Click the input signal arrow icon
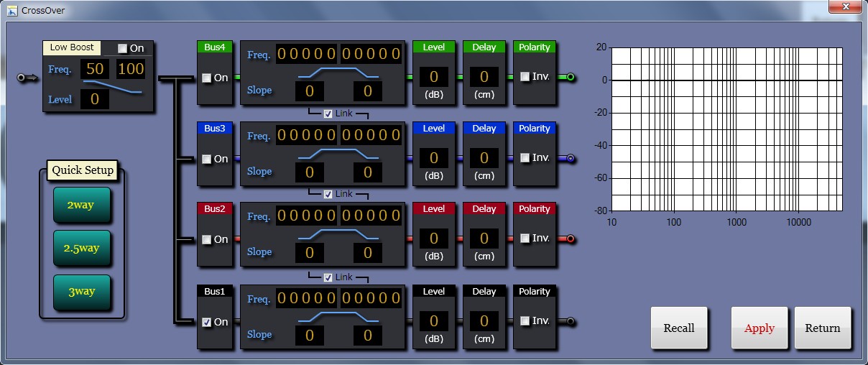 pos(27,78)
